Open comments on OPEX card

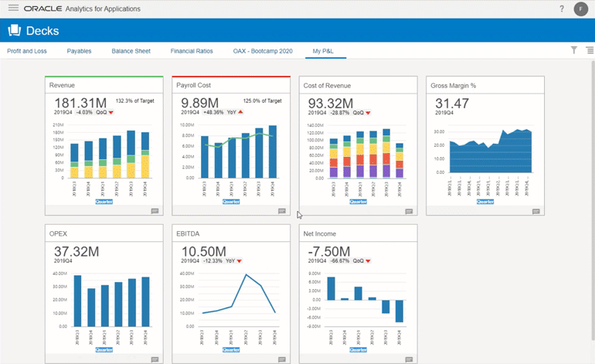(x=155, y=359)
